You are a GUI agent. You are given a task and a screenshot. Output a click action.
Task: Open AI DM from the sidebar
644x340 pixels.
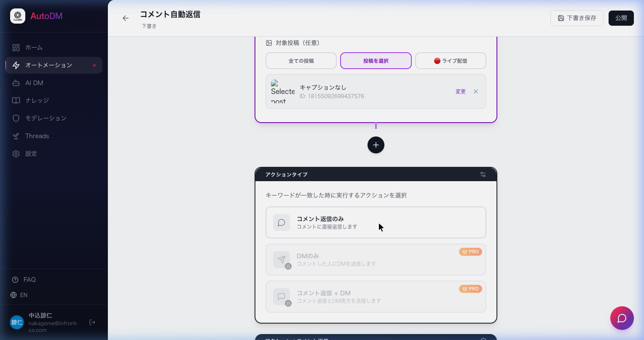34,83
